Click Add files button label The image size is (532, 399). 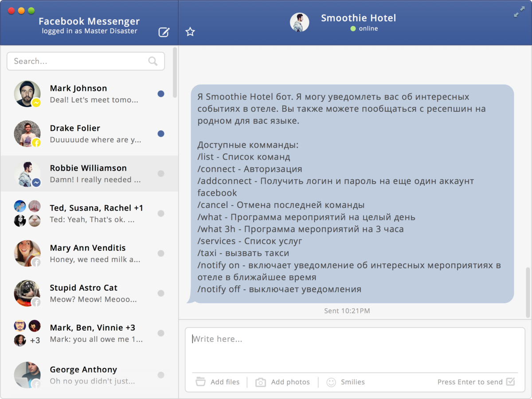point(225,382)
